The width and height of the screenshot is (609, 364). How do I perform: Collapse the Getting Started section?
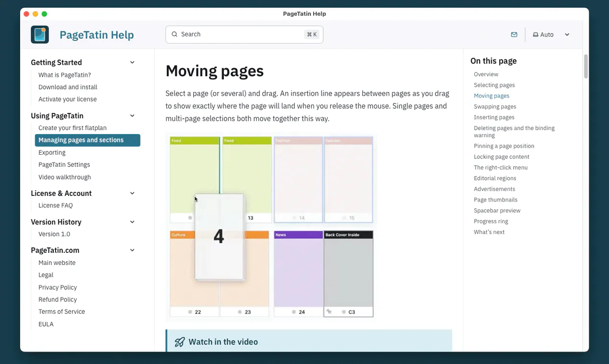pos(132,62)
